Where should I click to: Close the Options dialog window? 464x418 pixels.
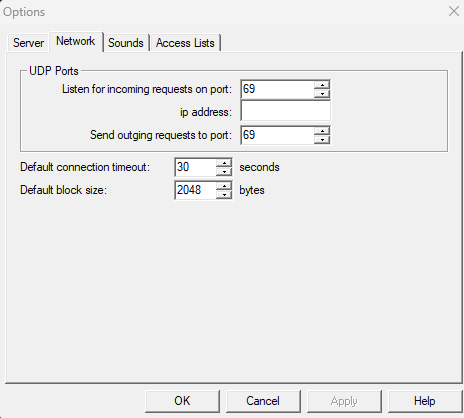coord(454,11)
